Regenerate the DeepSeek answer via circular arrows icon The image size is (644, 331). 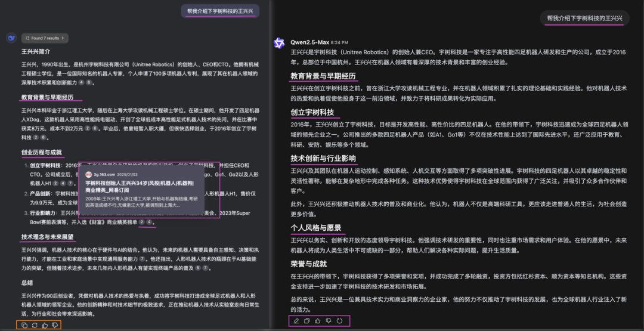click(35, 325)
